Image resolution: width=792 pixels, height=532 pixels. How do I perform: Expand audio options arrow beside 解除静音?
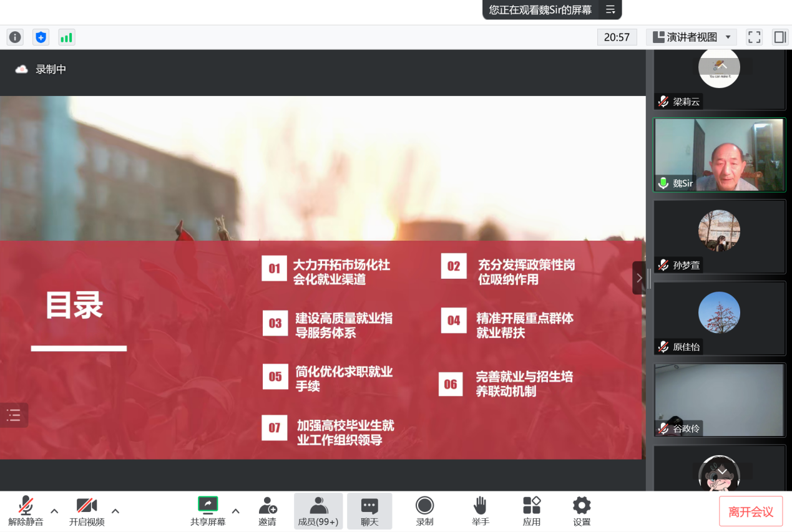[x=54, y=511]
